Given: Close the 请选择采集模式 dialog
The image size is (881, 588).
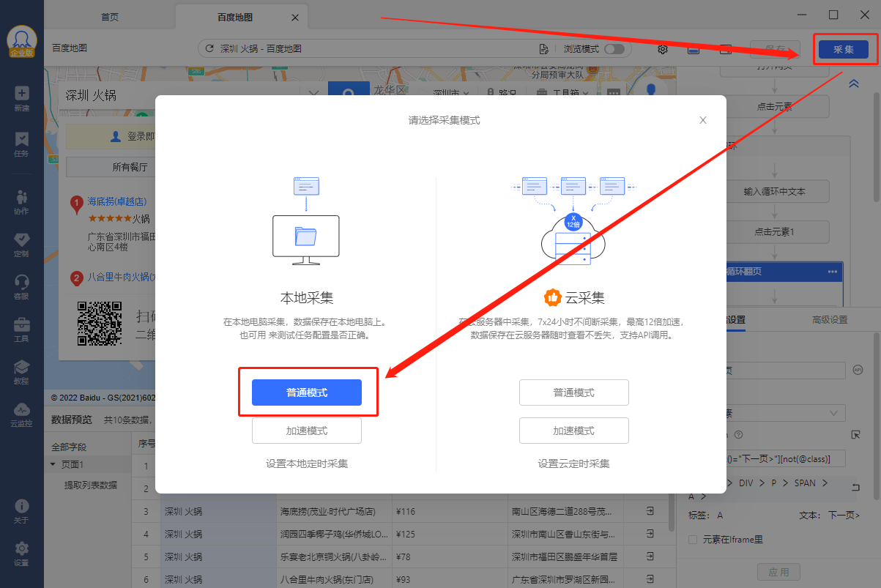Looking at the screenshot, I should 703,120.
